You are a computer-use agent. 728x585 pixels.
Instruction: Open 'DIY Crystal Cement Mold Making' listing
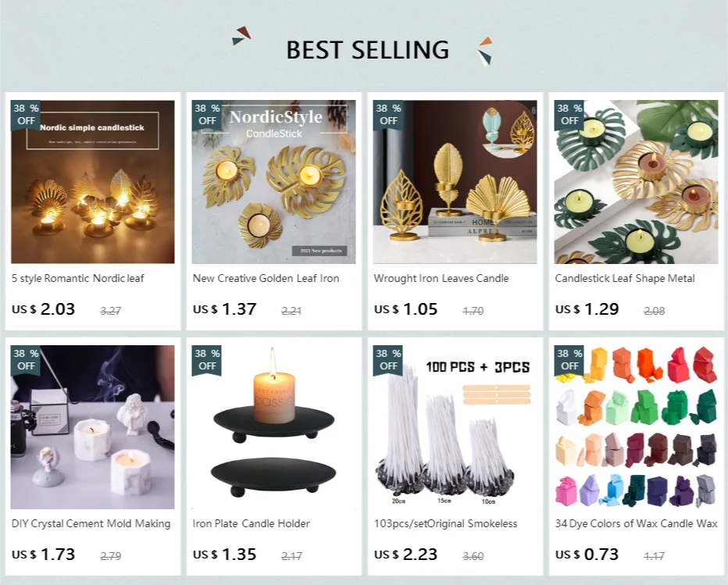click(91, 524)
